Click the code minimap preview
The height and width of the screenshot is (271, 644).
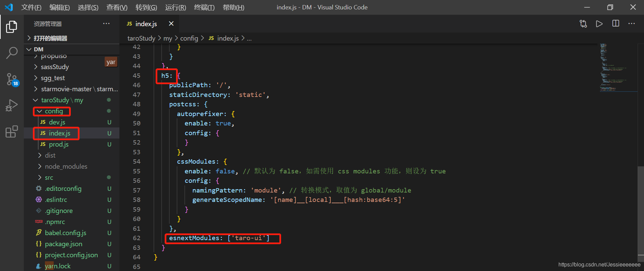coord(618,67)
